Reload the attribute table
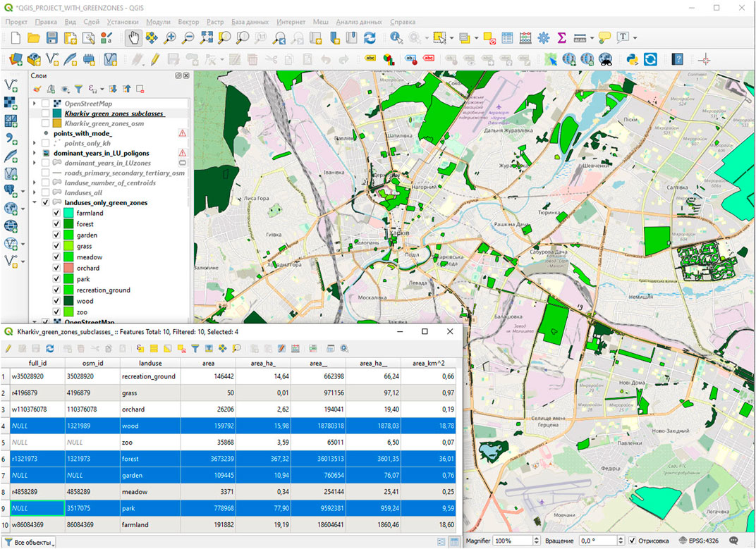This screenshot has width=756, height=549. pyautogui.click(x=49, y=348)
